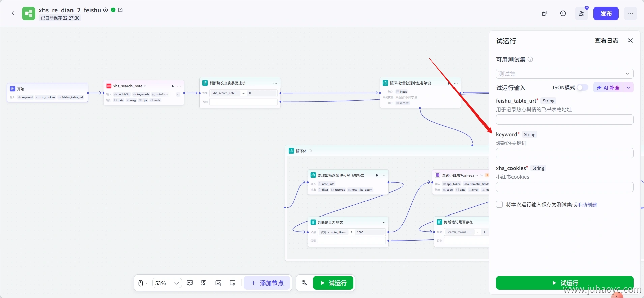Select the 开始 start node
This screenshot has width=644, height=298.
point(48,93)
